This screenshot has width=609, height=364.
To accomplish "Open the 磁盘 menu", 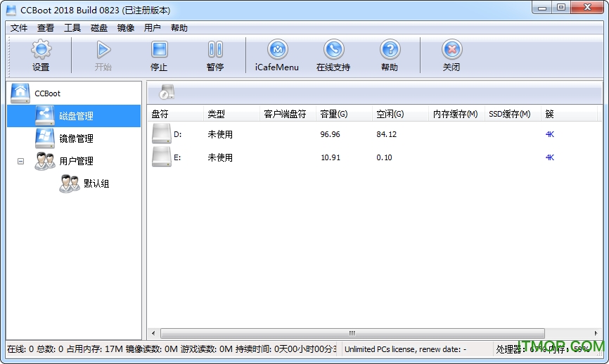I will pos(99,28).
